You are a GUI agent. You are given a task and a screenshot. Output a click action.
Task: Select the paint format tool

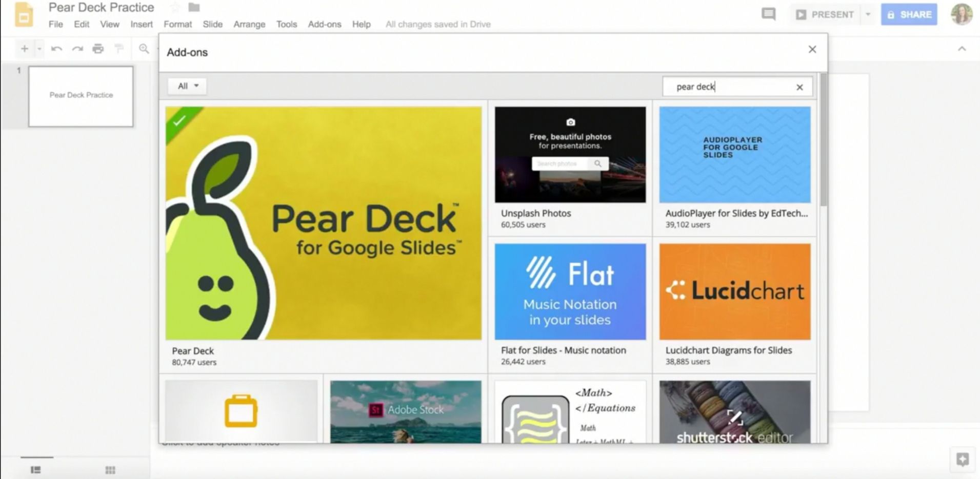[119, 49]
